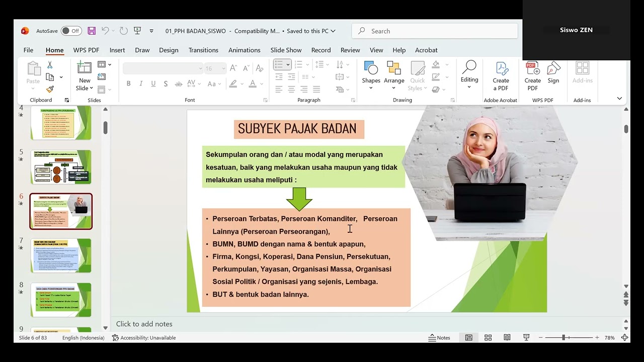
Task: Open line spacing dropdown
Action: click(321, 64)
